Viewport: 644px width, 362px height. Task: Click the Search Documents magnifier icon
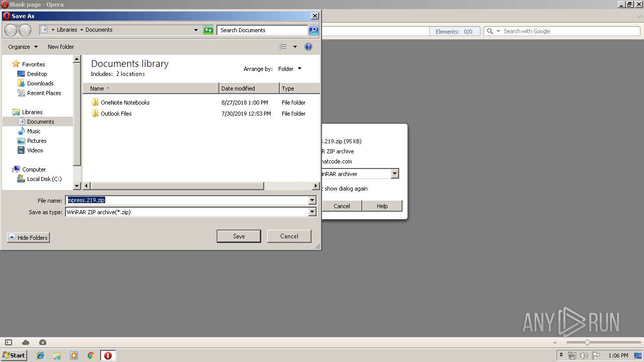pyautogui.click(x=313, y=30)
